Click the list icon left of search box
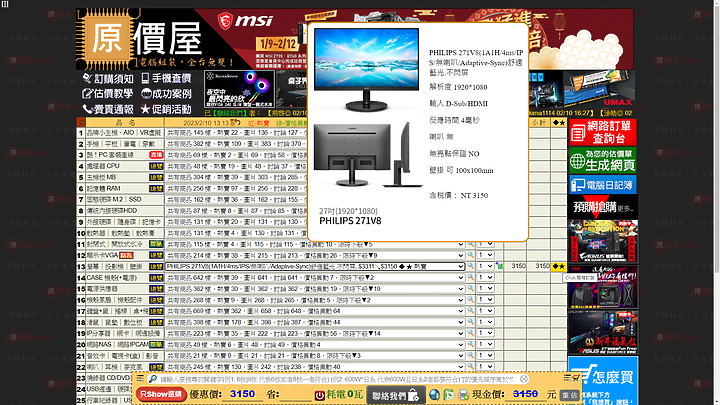This screenshot has height=405, width=720. (140, 378)
